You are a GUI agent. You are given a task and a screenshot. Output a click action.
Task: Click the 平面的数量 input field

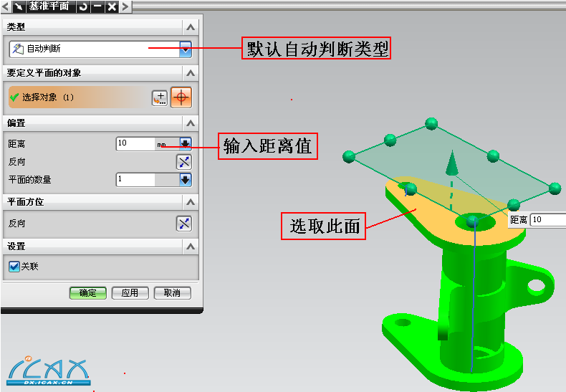tap(135, 180)
